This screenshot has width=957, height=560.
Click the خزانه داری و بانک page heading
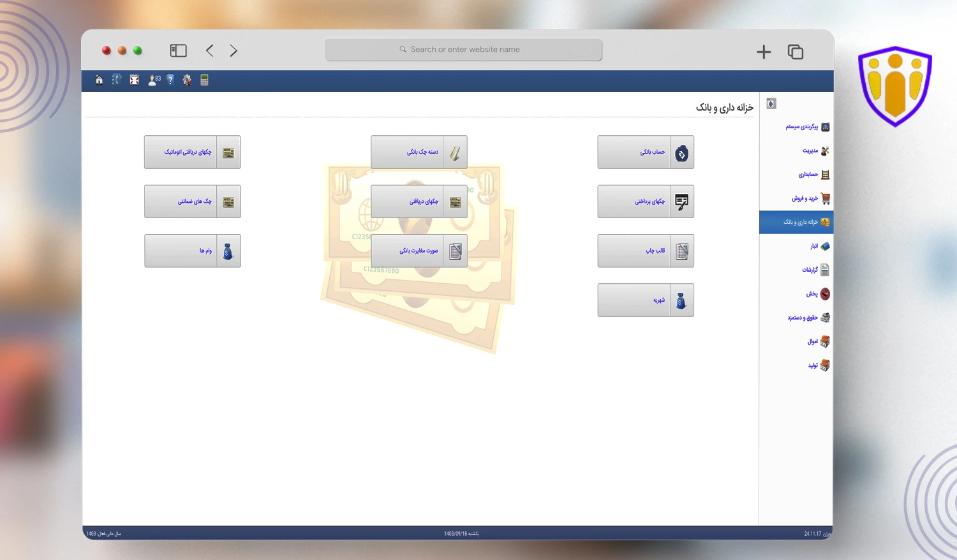(x=724, y=107)
